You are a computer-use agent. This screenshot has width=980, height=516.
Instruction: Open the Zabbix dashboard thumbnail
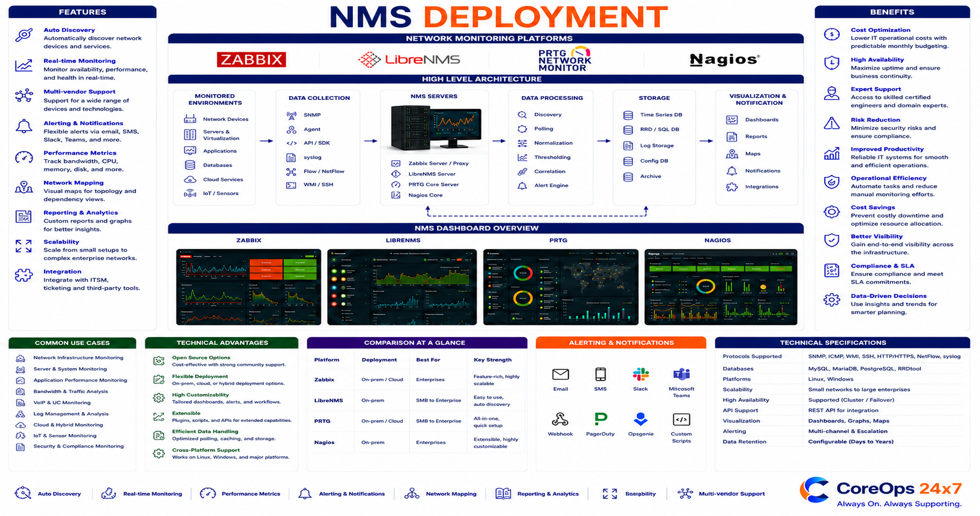(248, 287)
